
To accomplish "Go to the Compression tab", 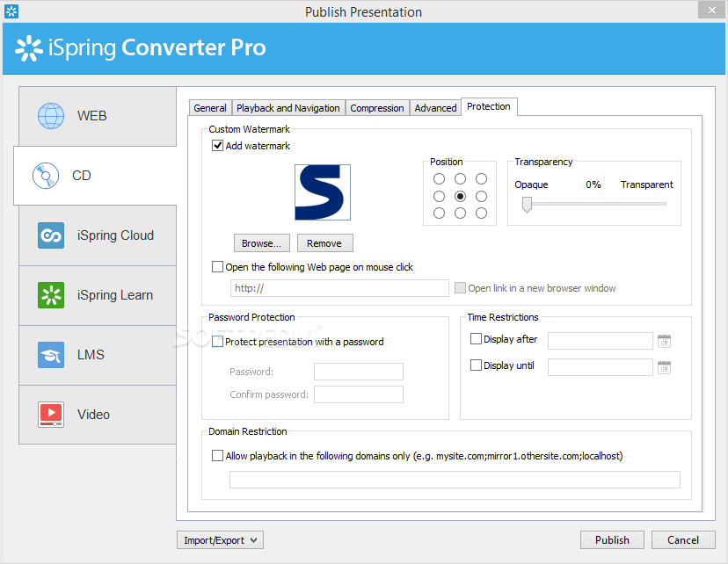I will 377,108.
